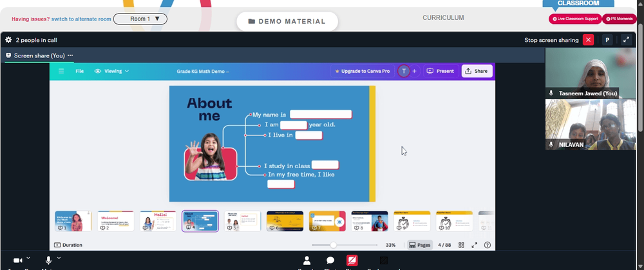Expand call window to fullscreen

coord(626,40)
